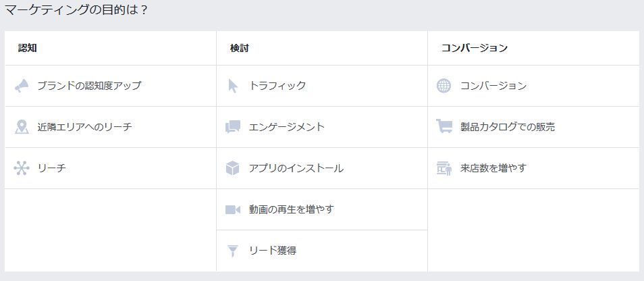This screenshot has height=281, width=644.
Task: Choose the エンゲージメント objective
Action: pyautogui.click(x=287, y=127)
